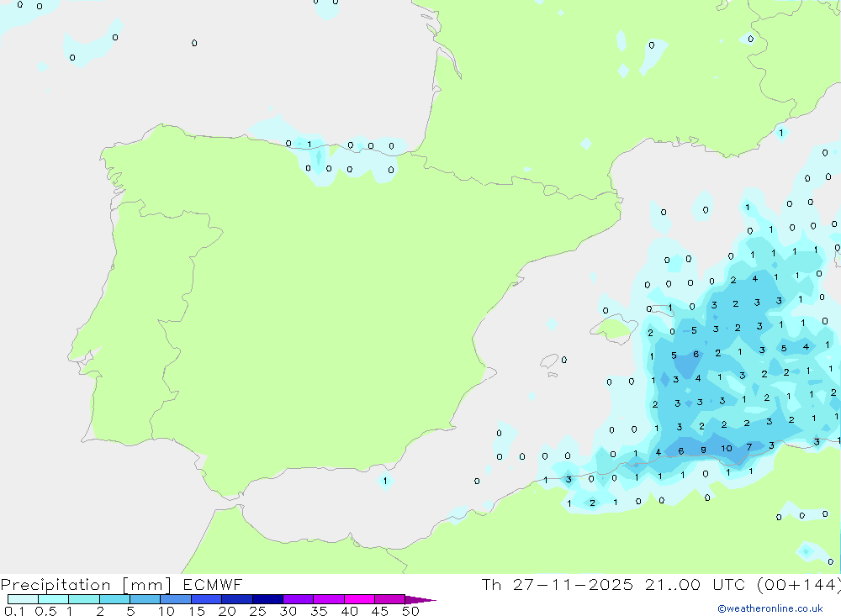This screenshot has height=616, width=841.
Task: Select the 10–15 mm legend color swatch
Action: [x=176, y=599]
